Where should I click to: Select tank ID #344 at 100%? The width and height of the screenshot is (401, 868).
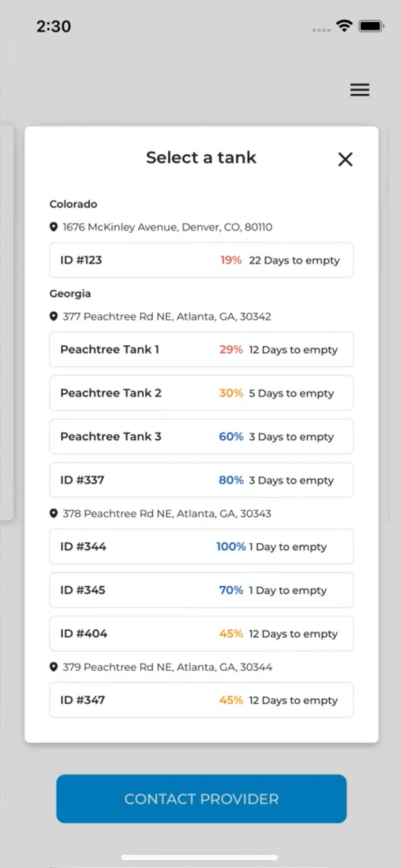(201, 546)
